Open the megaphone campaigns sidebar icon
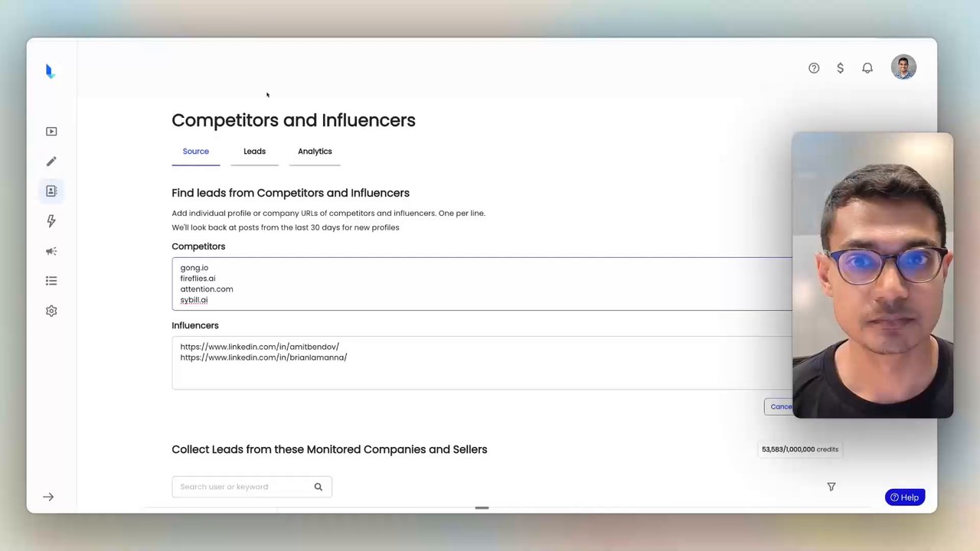980x551 pixels. (x=51, y=251)
